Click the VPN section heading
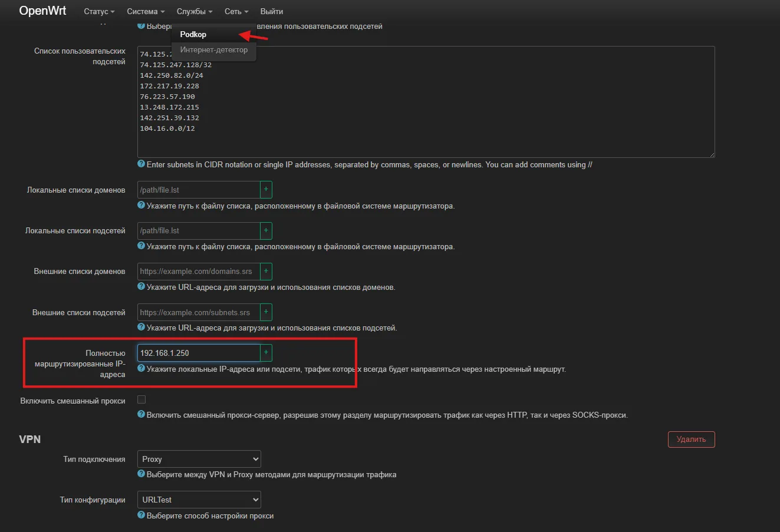780x532 pixels. coord(30,440)
